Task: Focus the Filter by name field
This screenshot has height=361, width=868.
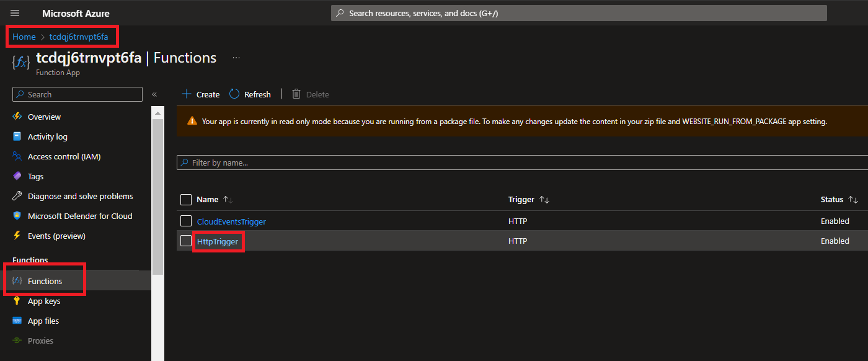Action: (x=522, y=163)
